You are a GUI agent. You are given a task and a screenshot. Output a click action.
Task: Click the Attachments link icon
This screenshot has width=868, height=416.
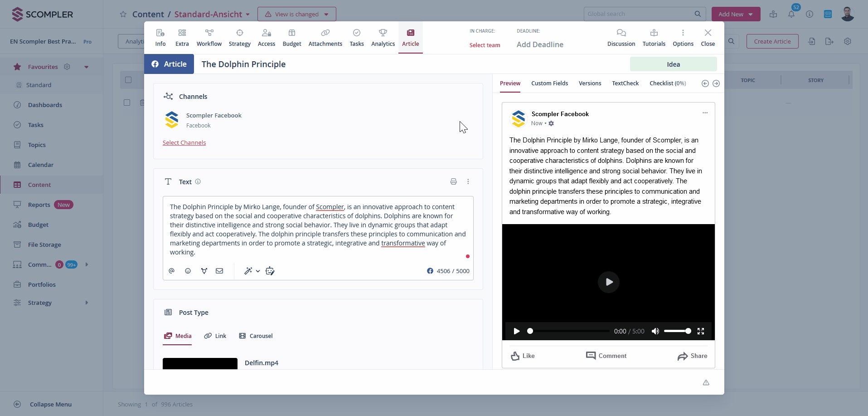click(325, 33)
